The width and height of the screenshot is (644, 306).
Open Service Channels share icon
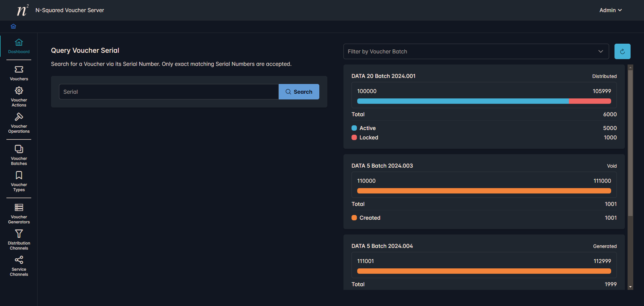pyautogui.click(x=19, y=260)
